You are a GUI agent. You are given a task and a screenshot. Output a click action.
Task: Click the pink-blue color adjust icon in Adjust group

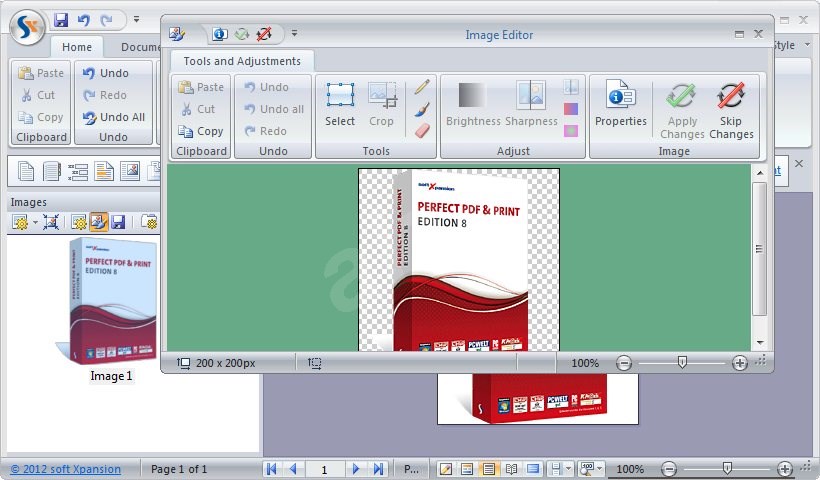571,109
